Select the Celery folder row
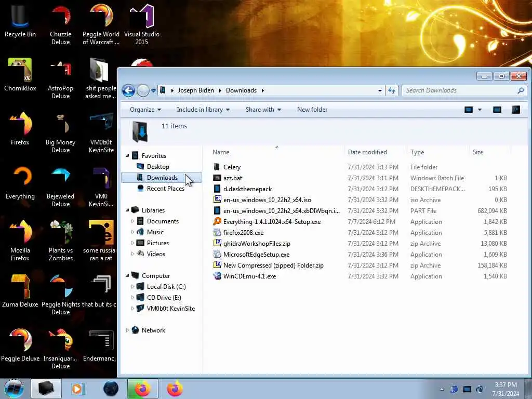This screenshot has width=532, height=399. click(360, 167)
